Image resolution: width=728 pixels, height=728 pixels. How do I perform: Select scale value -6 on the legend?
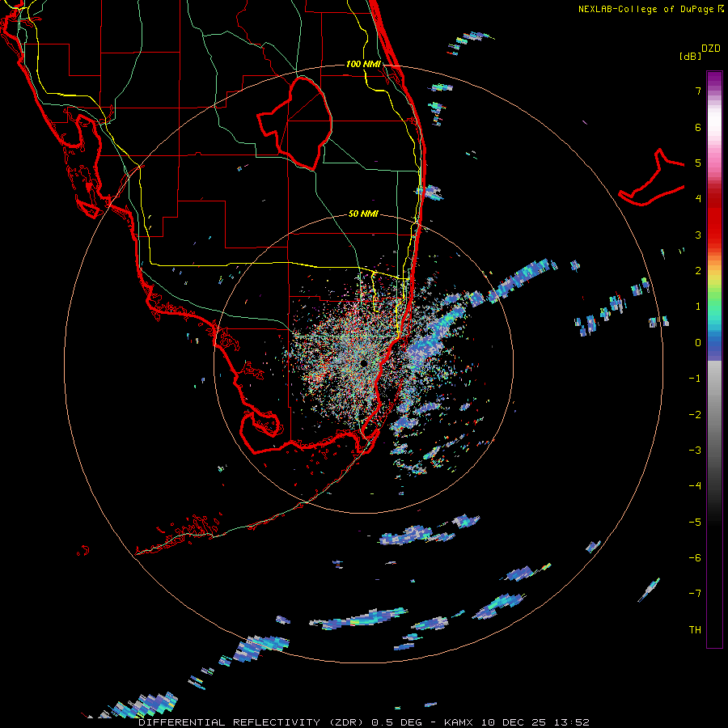(695, 558)
